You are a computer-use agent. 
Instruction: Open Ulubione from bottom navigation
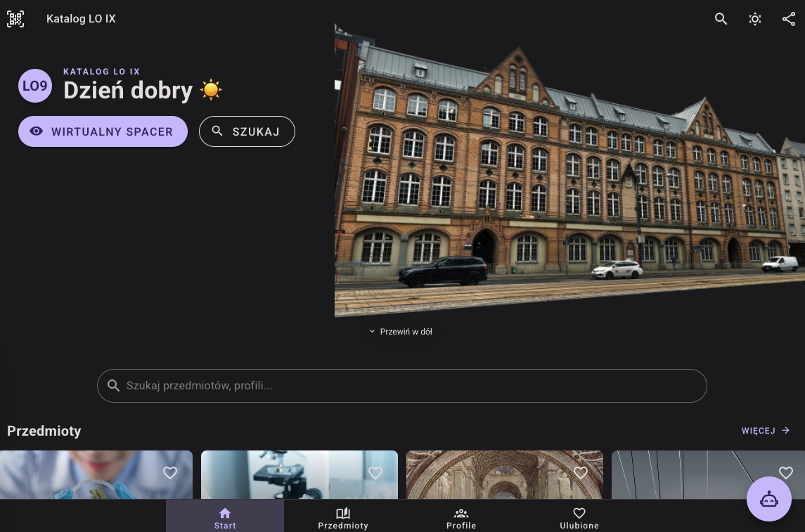(579, 517)
